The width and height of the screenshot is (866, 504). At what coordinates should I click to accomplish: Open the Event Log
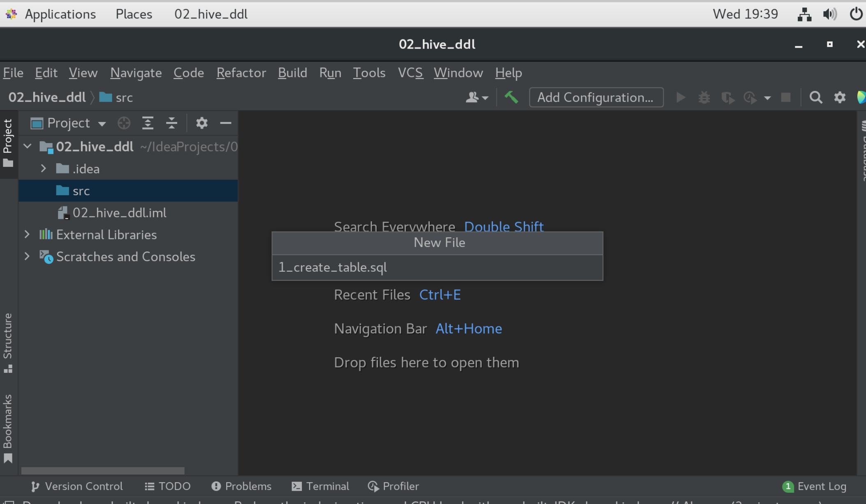pos(814,486)
